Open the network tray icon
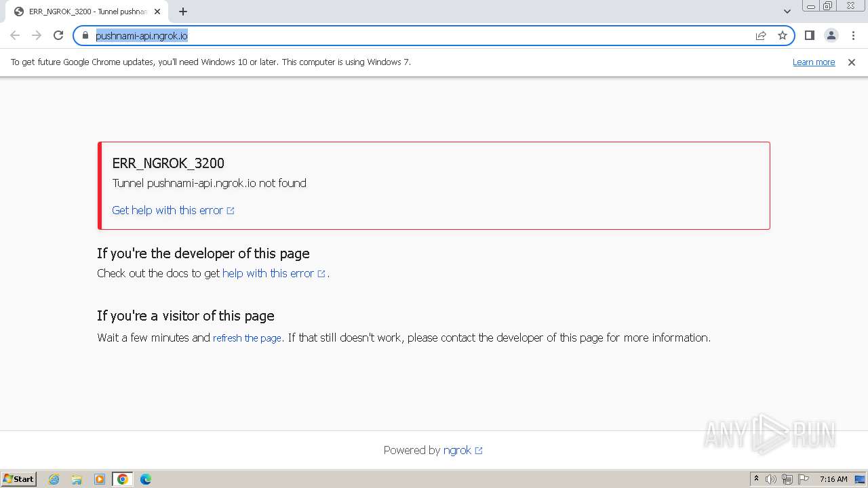 click(x=787, y=479)
